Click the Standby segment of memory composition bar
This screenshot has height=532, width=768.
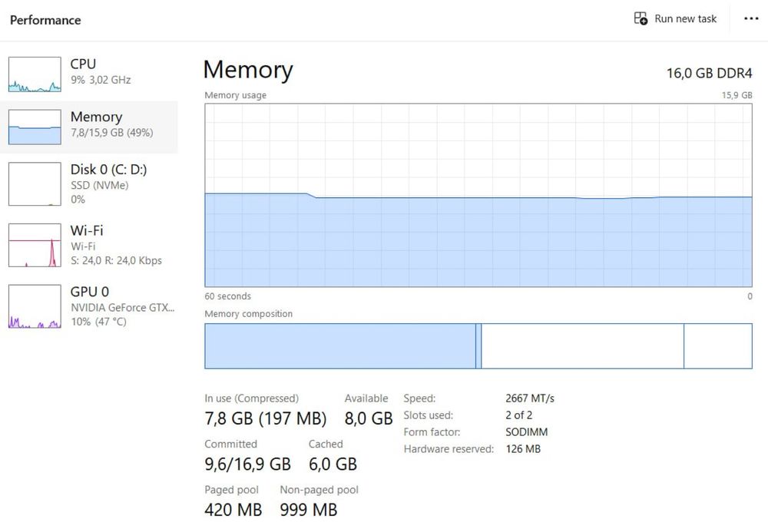pos(582,346)
